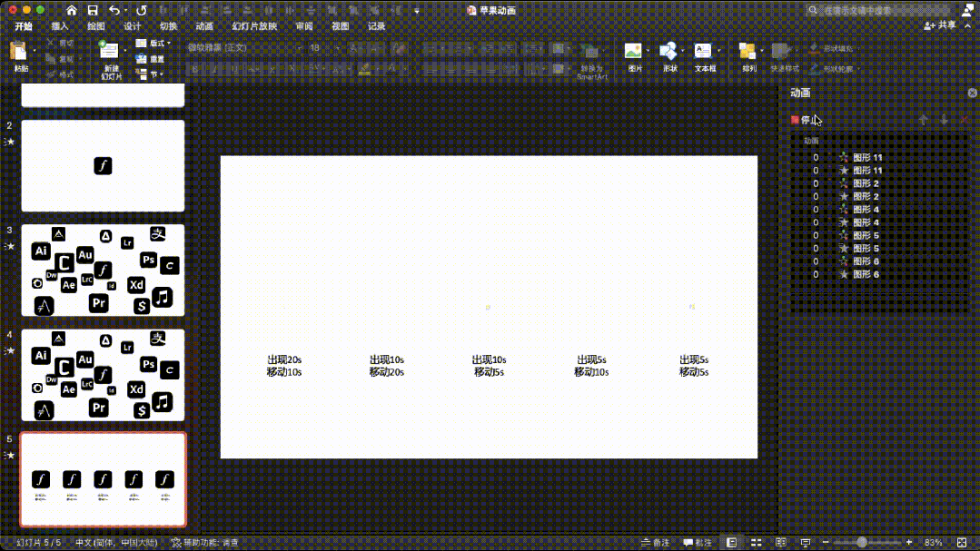980x551 pixels.
Task: Open the 记录 ribbon tab
Action: (376, 26)
